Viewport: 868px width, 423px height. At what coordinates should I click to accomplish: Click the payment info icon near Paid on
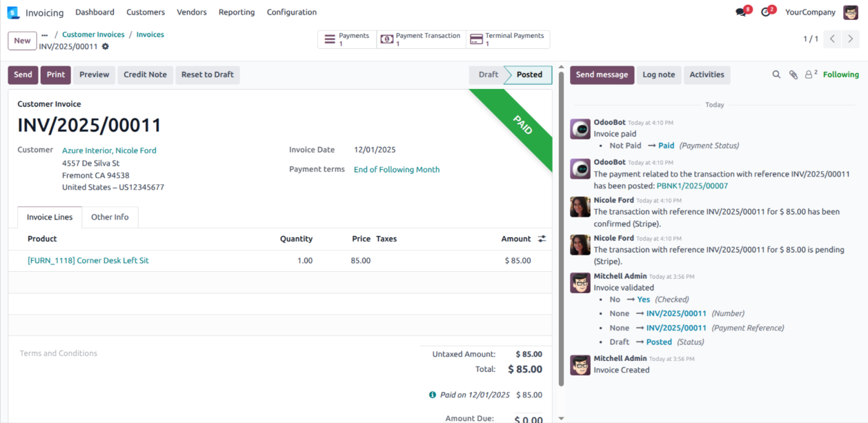433,395
